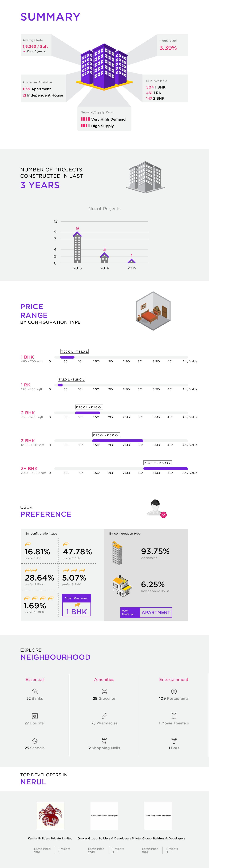The height and width of the screenshot is (868, 229).
Task: Select the Entertainment column heading
Action: 174,679
